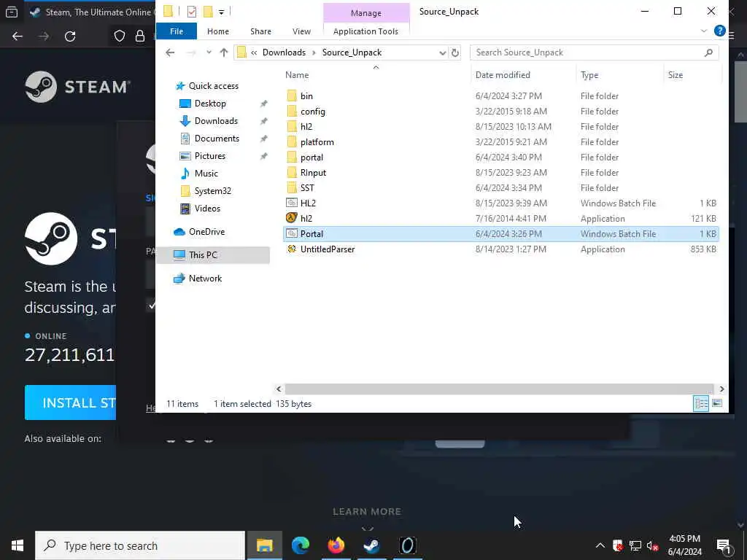
Task: Open Microsoft Edge from the taskbar
Action: tap(300, 545)
